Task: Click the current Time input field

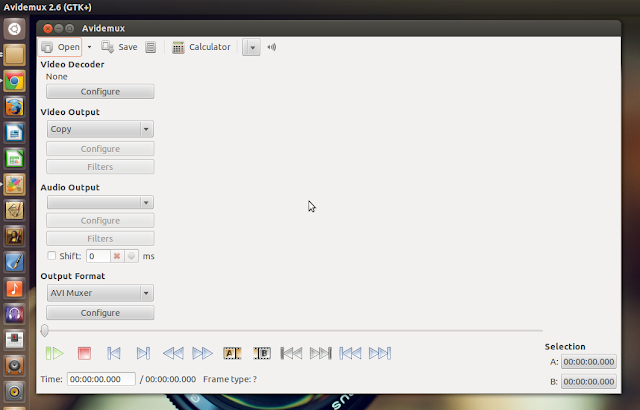Action: point(101,379)
